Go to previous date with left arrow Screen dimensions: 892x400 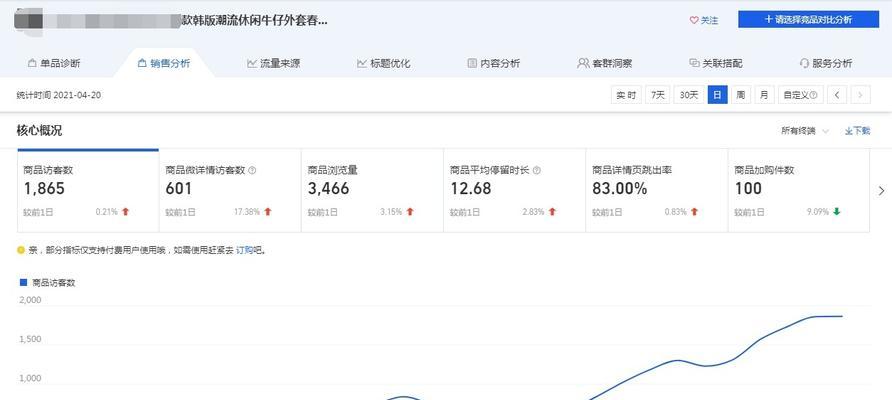(837, 95)
